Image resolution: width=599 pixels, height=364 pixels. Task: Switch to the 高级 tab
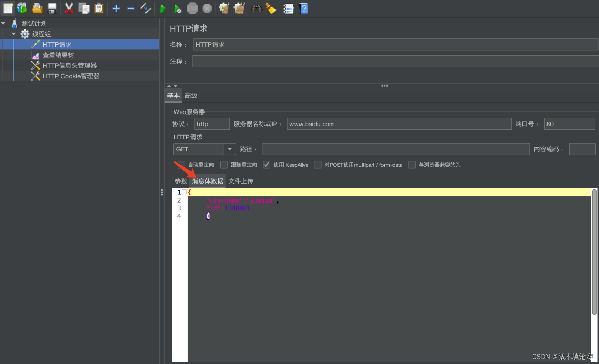[191, 95]
